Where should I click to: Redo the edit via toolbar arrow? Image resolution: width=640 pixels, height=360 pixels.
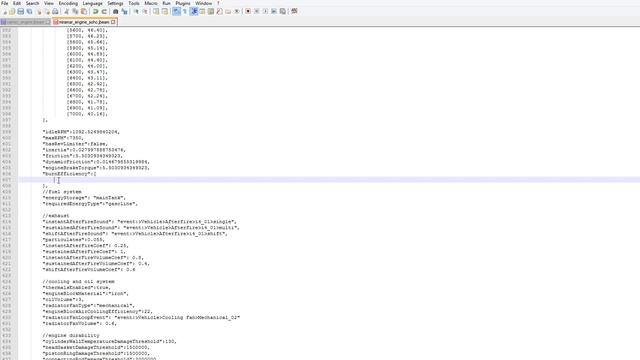104,11
